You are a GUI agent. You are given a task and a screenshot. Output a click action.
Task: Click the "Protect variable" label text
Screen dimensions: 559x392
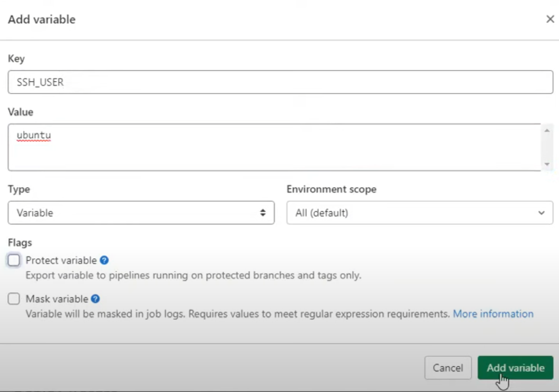61,260
